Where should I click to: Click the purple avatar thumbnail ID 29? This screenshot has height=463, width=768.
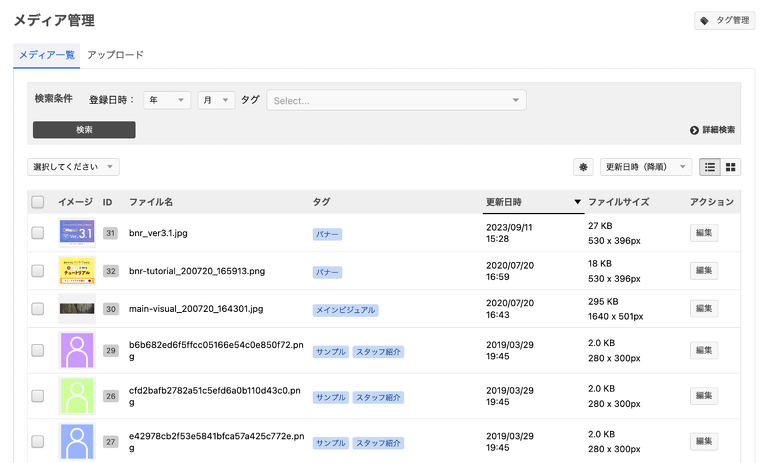point(77,351)
